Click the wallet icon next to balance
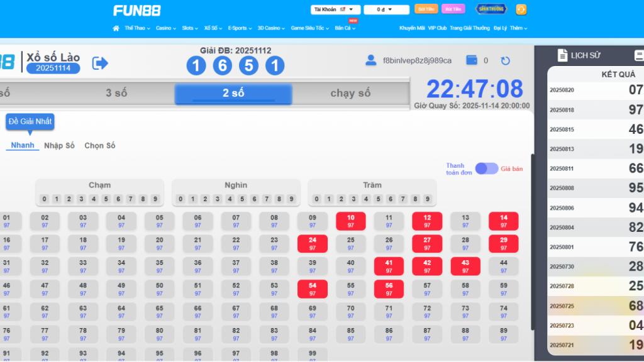The height and width of the screenshot is (362, 644). pos(472,60)
